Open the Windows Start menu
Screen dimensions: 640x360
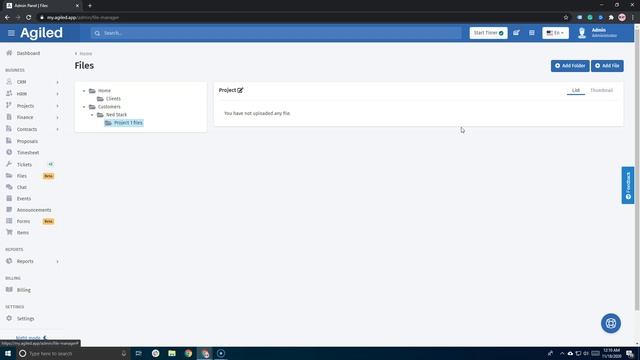[8, 353]
